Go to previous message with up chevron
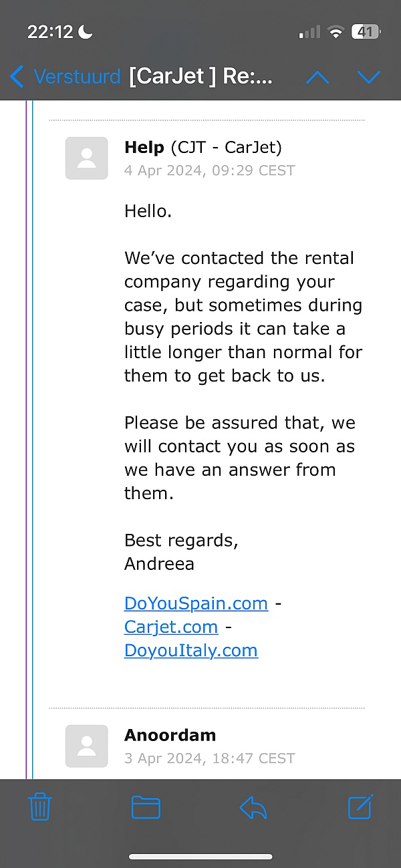 [x=317, y=78]
